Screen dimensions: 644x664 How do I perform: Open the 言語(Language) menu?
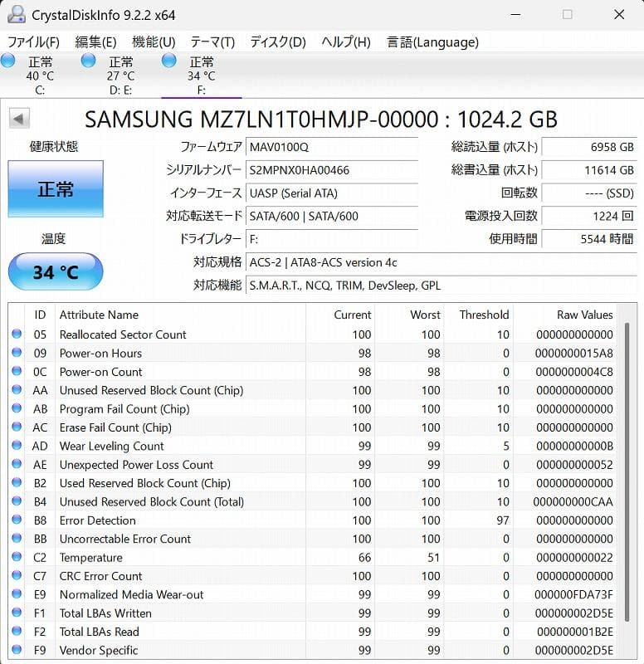pyautogui.click(x=432, y=42)
